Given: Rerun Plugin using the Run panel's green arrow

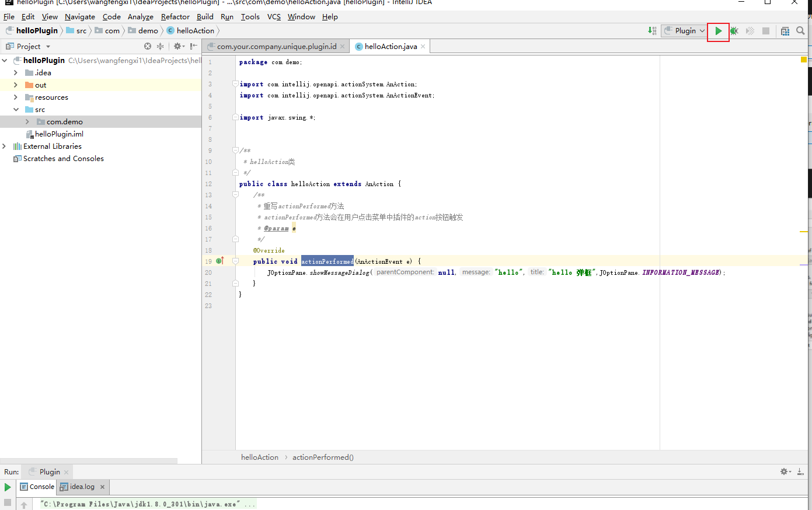Looking at the screenshot, I should point(8,487).
